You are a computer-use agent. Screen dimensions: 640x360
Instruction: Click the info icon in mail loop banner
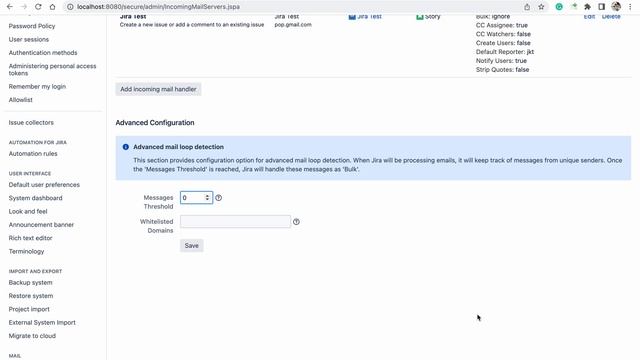click(126, 147)
